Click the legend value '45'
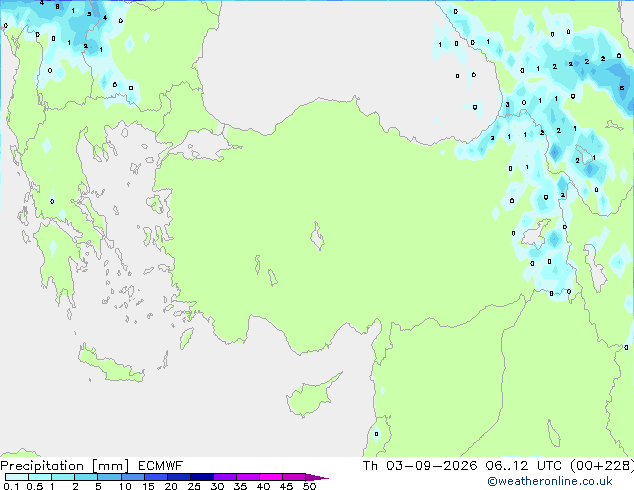The height and width of the screenshot is (490, 634). coord(286,486)
